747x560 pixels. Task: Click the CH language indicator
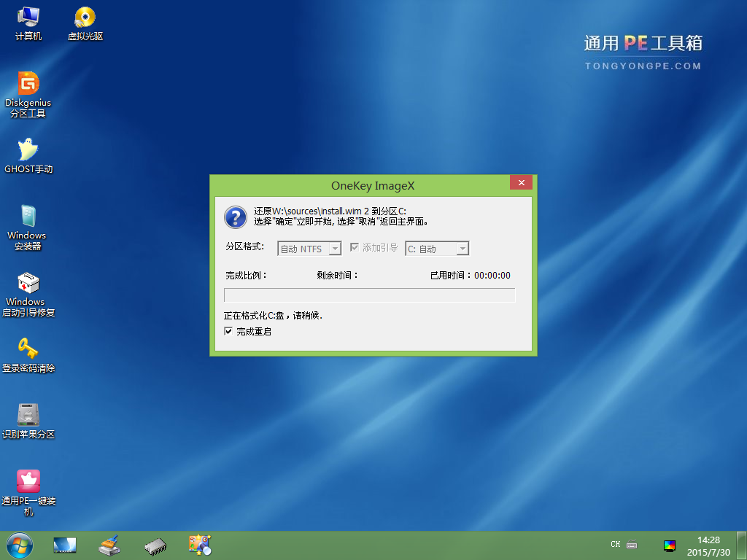click(615, 544)
